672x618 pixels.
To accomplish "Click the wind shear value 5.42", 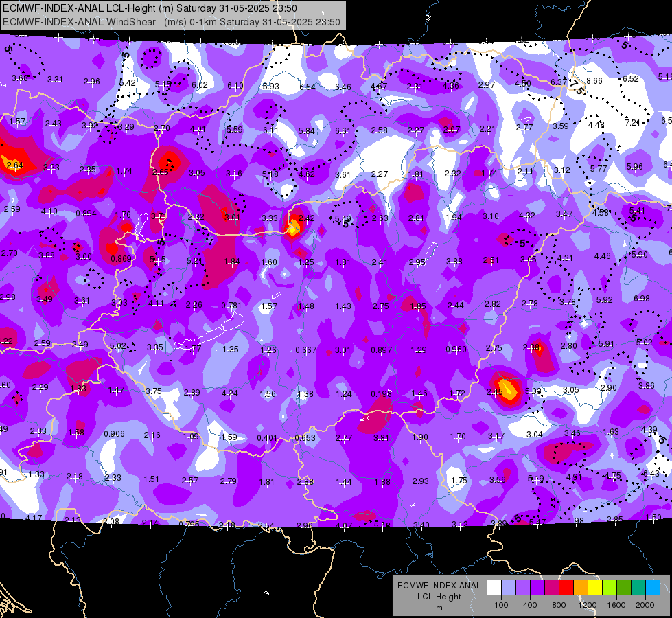I will (x=128, y=83).
